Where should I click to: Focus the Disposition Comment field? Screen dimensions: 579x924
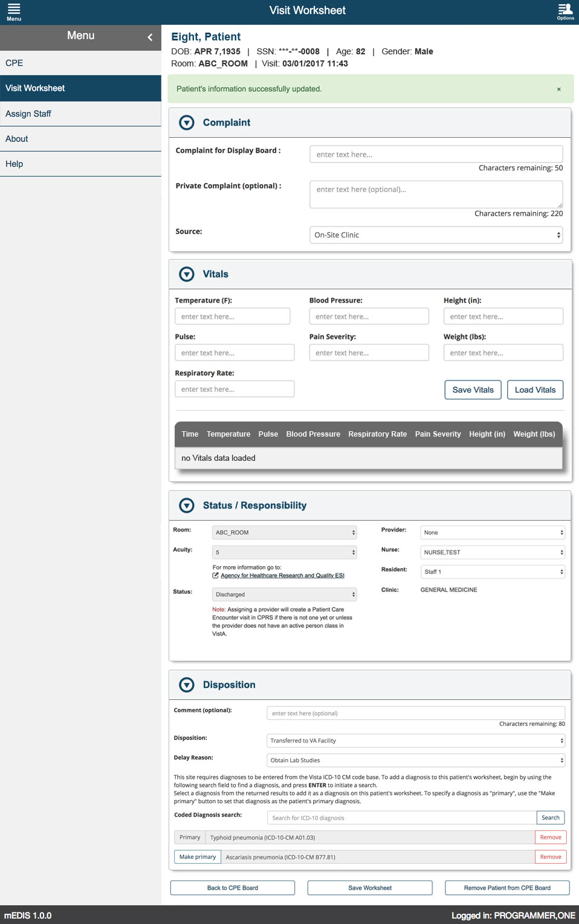tap(416, 713)
